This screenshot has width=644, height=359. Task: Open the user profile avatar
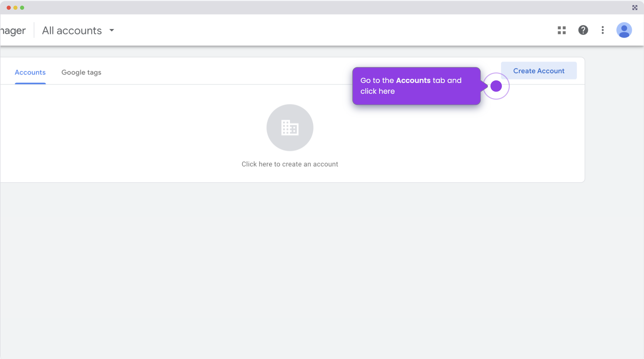point(624,30)
